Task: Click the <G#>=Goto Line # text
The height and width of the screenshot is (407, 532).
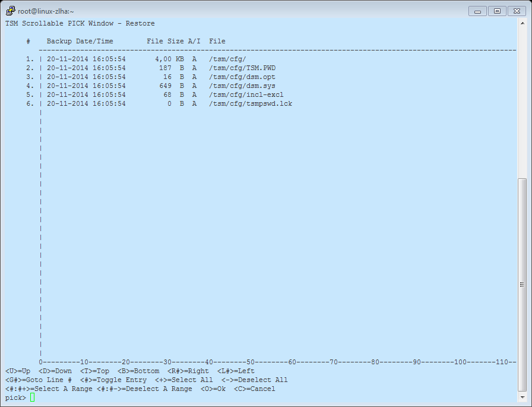Action: pyautogui.click(x=39, y=380)
